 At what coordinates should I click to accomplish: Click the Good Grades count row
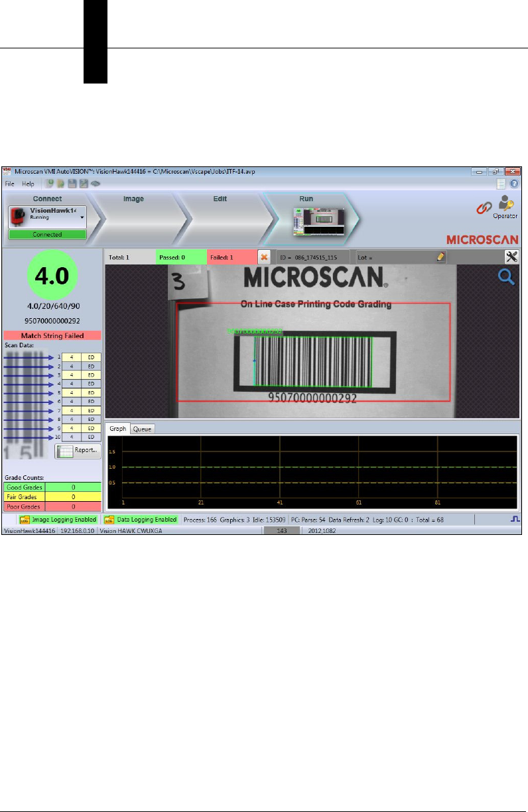(52, 487)
